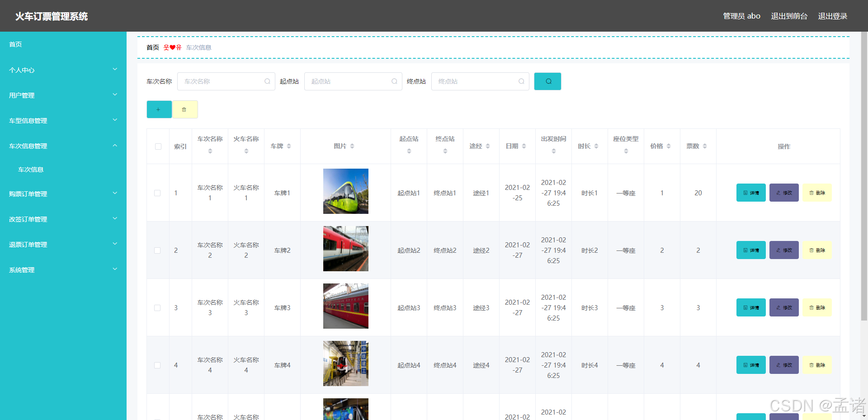Image resolution: width=868 pixels, height=420 pixels.
Task: Delete row 4 with 删除 button
Action: 817,365
